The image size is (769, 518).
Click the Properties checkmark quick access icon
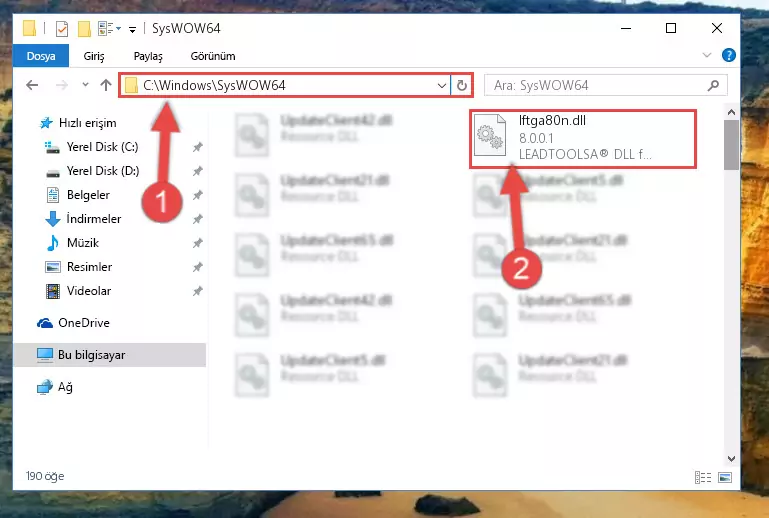(x=62, y=29)
